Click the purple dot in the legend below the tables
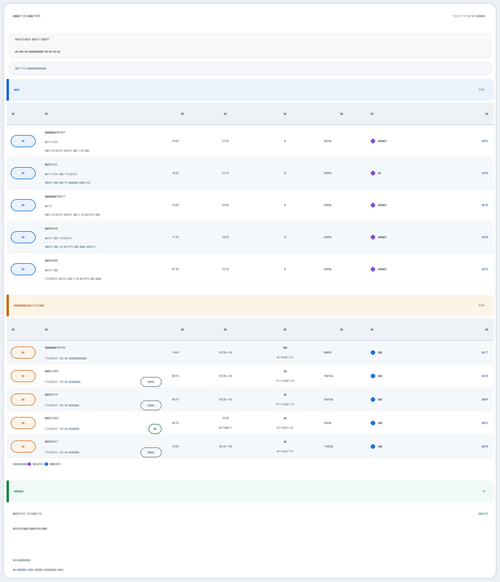 29,464
